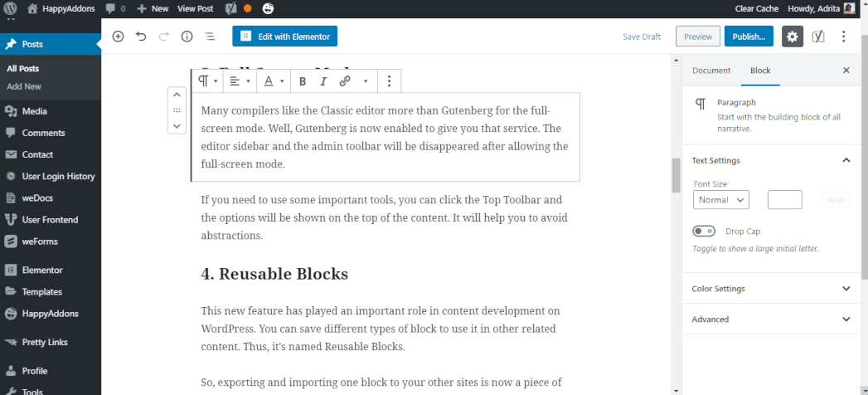Change block type via paragraph icon
Viewport: 868px width, 395px height.
(x=207, y=81)
